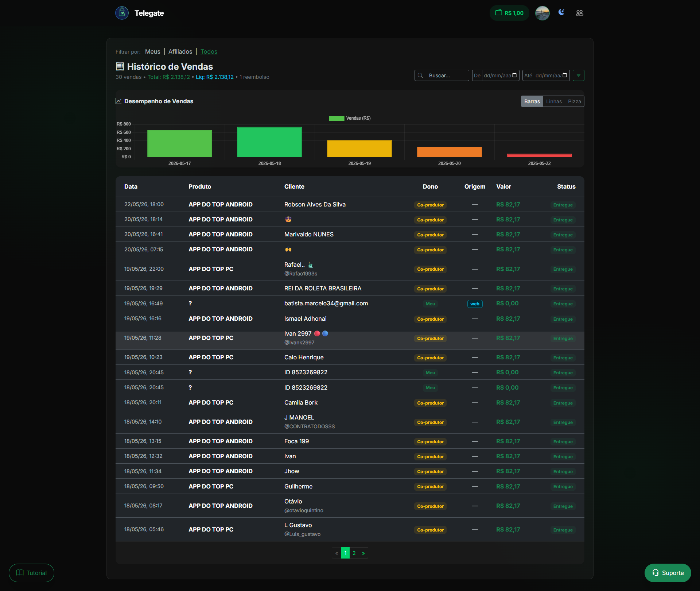Click the 2026-05-17 green bar
This screenshot has width=700, height=591.
(x=179, y=143)
